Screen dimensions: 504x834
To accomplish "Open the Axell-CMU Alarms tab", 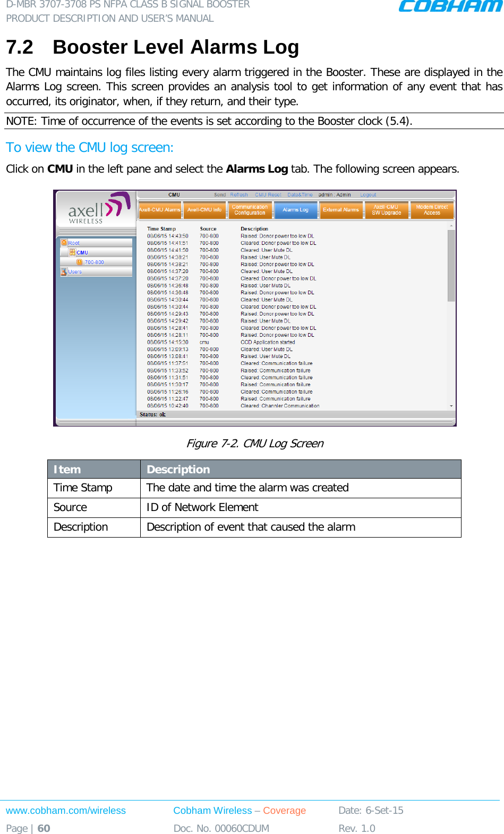I will pos(160,210).
